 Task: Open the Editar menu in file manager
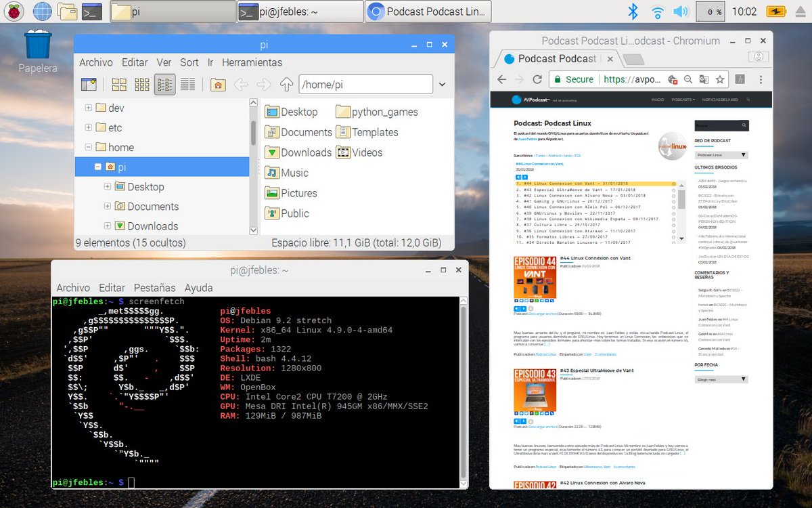tap(135, 62)
